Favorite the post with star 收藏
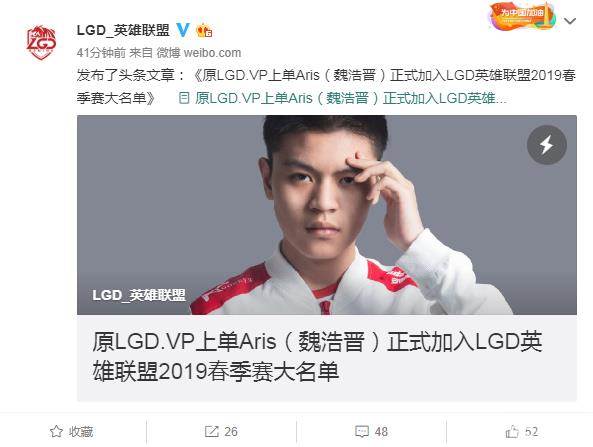593x447 pixels. (71, 431)
